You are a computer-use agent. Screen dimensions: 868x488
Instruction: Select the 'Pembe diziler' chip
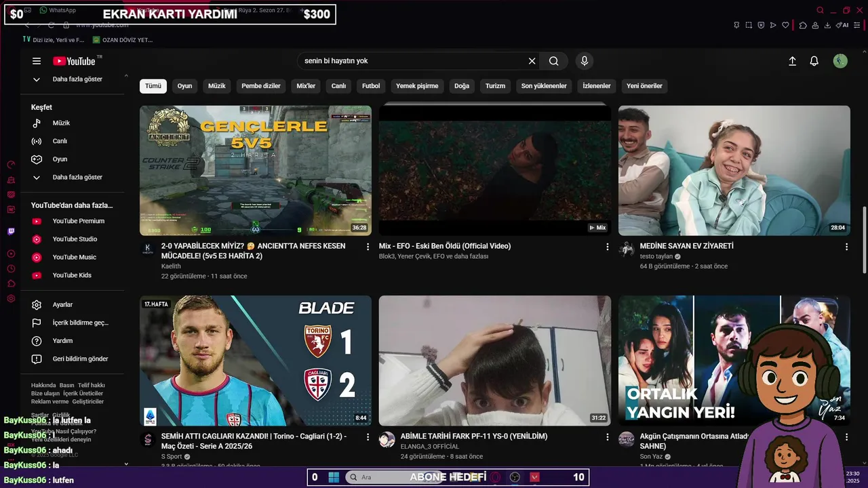point(261,86)
